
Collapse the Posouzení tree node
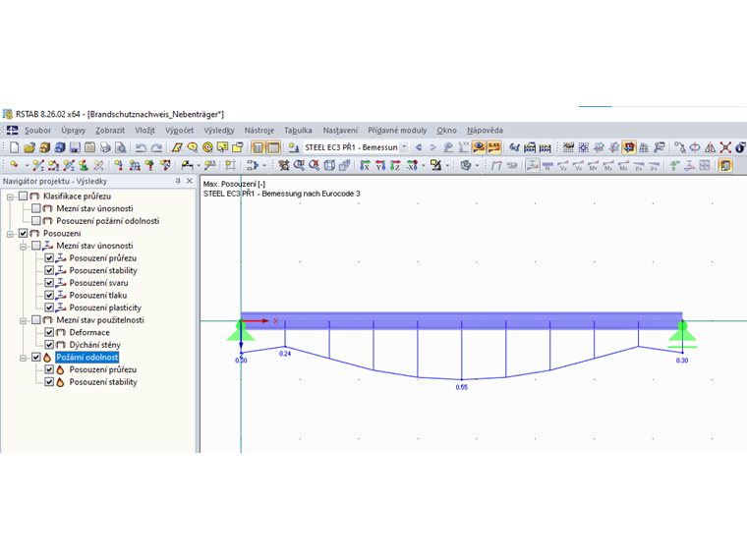10,234
